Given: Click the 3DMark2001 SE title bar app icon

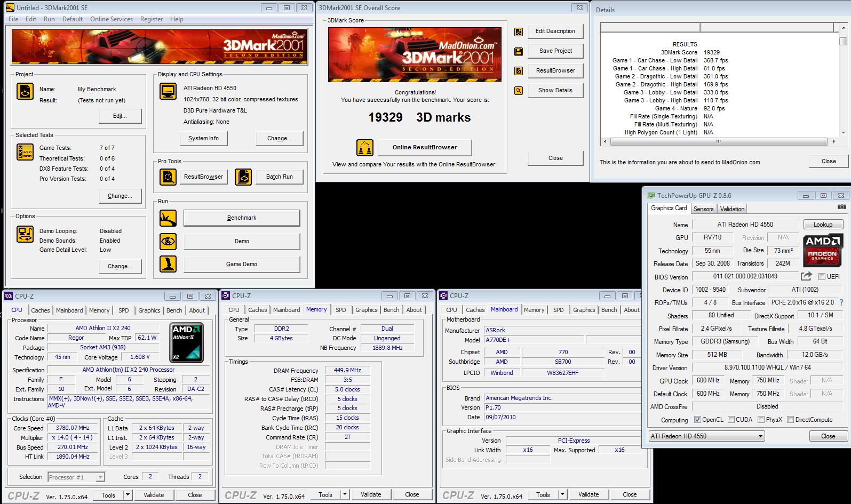Looking at the screenshot, I should (10, 7).
